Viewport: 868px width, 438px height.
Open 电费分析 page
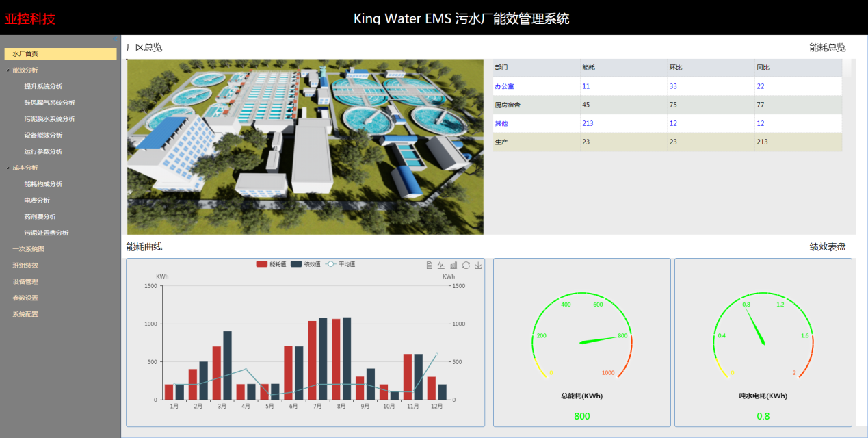(x=37, y=201)
